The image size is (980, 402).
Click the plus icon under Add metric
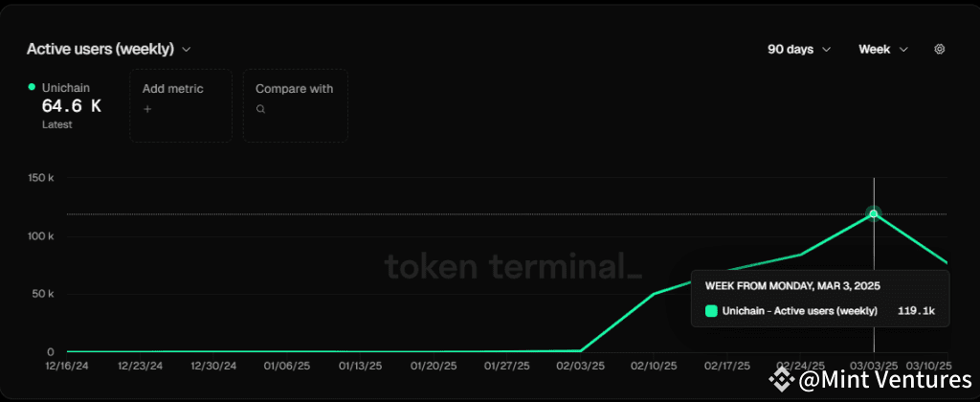tap(147, 109)
